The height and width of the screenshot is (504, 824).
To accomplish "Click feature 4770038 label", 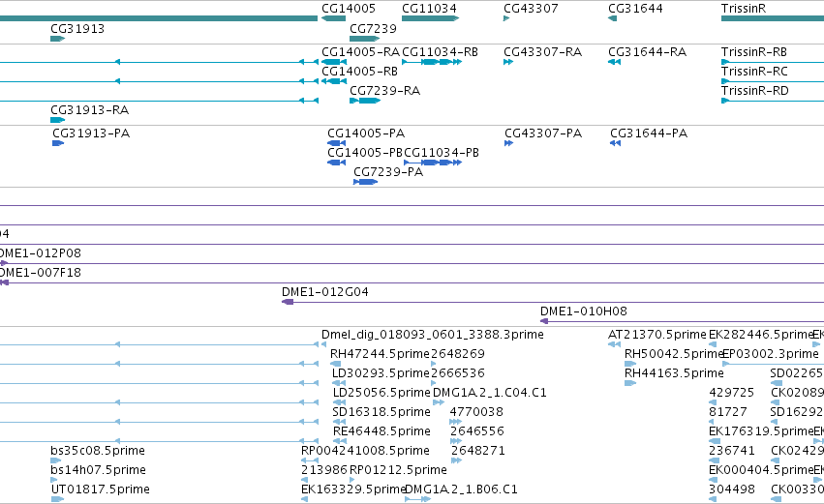I will (476, 412).
